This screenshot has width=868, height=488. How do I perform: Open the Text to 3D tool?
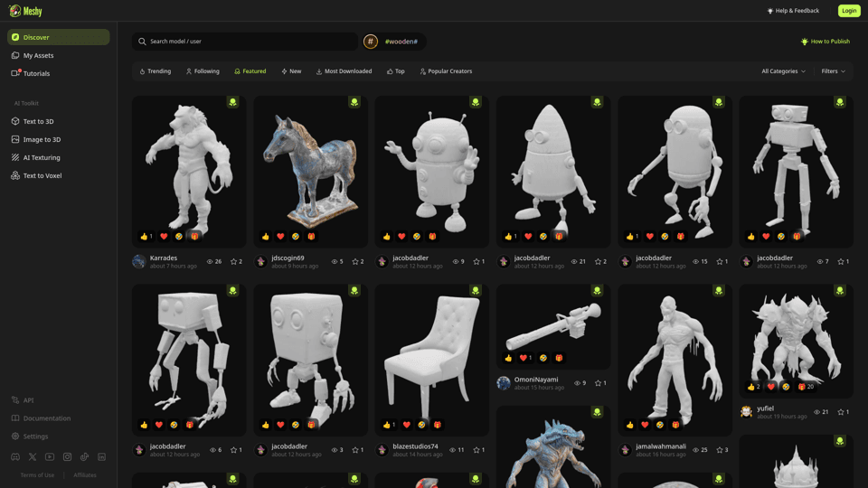58,121
